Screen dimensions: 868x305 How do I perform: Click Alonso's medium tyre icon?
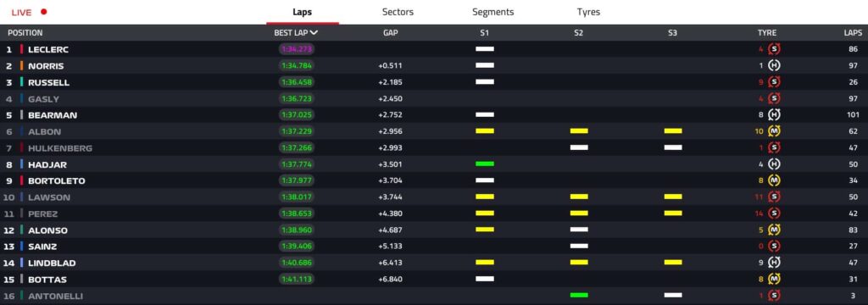[x=775, y=230]
